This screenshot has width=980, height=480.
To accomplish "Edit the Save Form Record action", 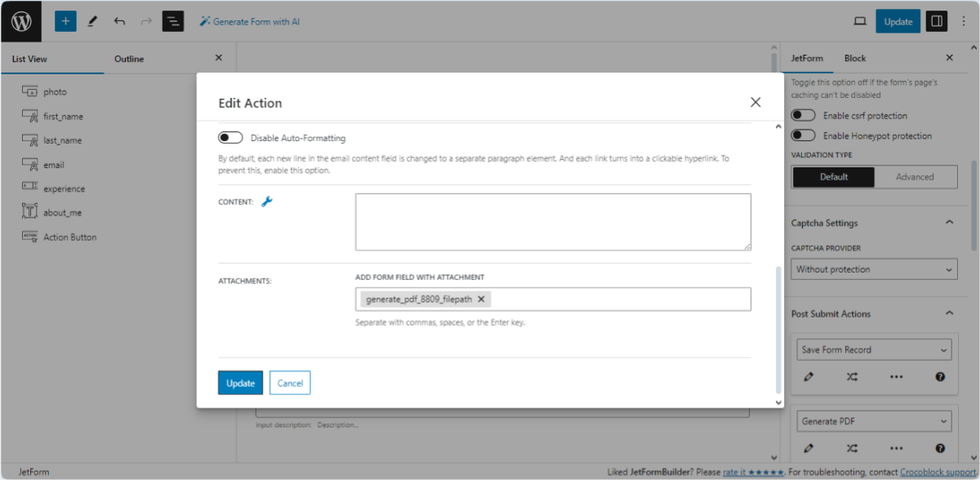I will [810, 376].
